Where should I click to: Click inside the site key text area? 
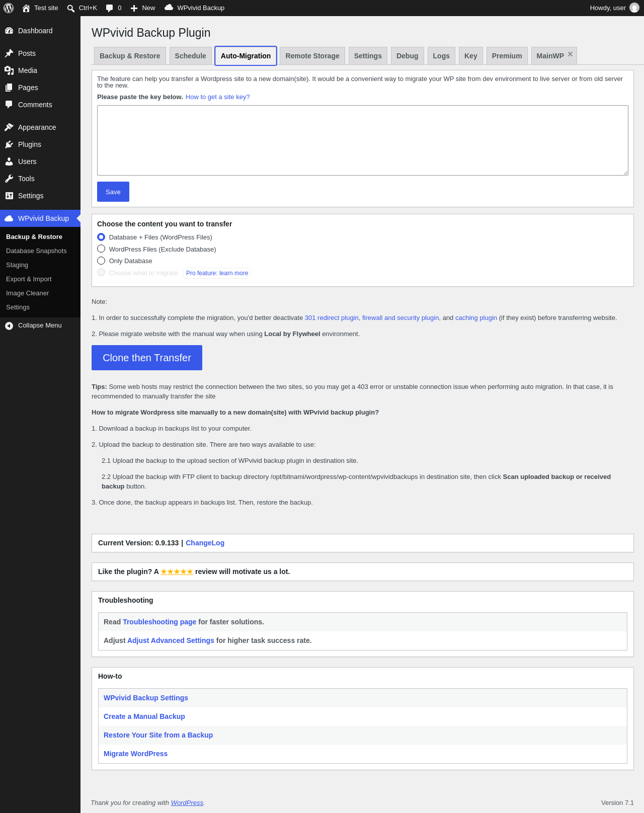pyautogui.click(x=363, y=140)
